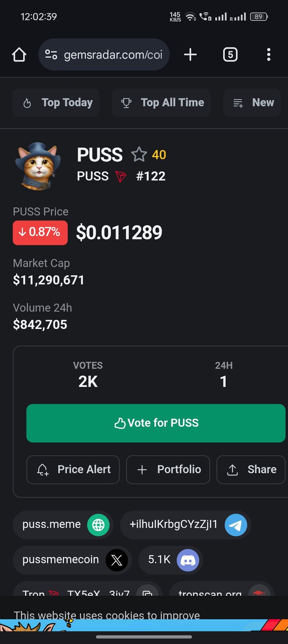Add PUSS to Portfolio
288x644 pixels.
pos(168,470)
